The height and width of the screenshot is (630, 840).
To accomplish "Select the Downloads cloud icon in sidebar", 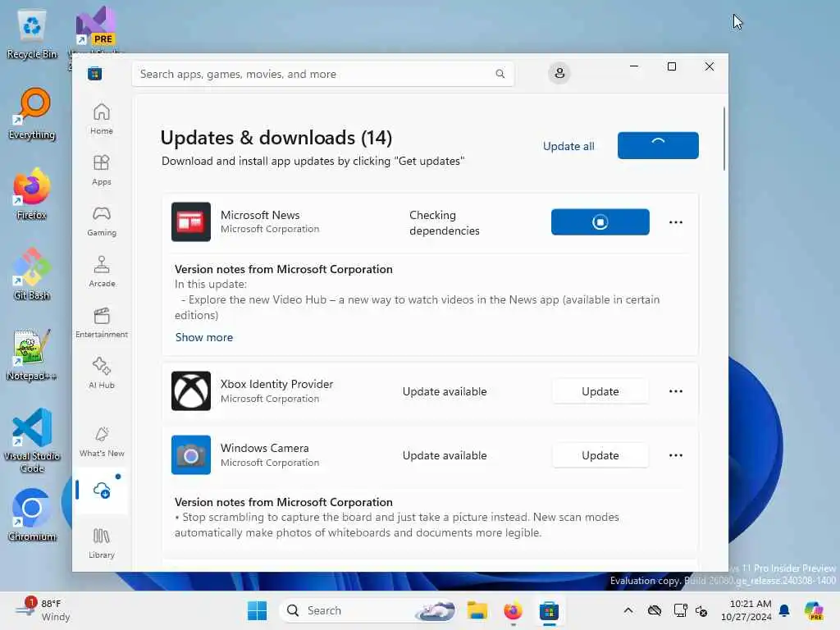I will pos(101,491).
